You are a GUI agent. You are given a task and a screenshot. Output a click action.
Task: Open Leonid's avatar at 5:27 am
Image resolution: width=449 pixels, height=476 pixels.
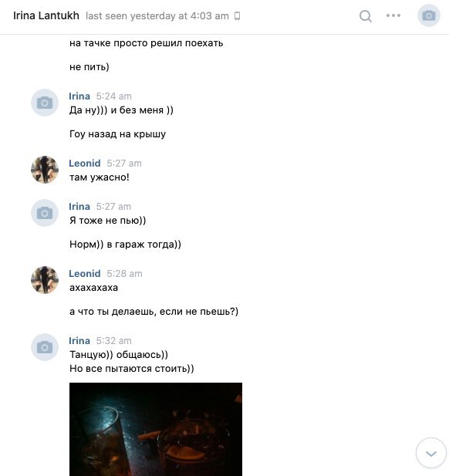coord(45,170)
